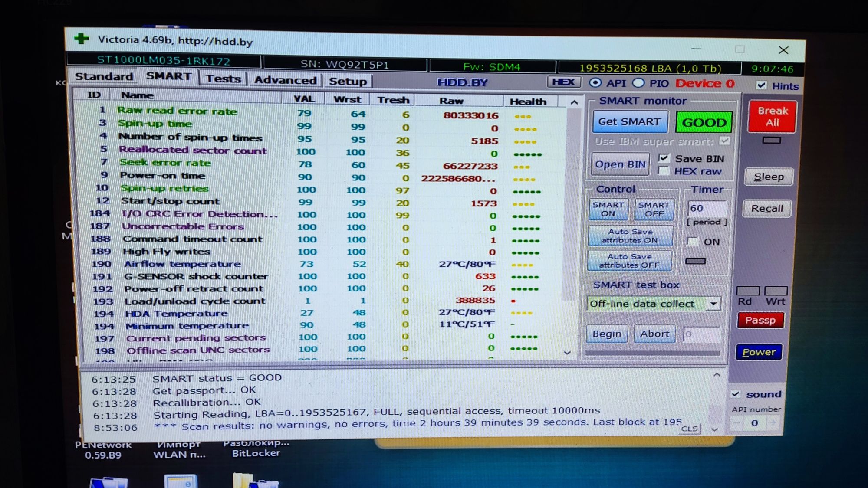Click the Get SMART button
The height and width of the screenshot is (488, 868).
click(629, 122)
